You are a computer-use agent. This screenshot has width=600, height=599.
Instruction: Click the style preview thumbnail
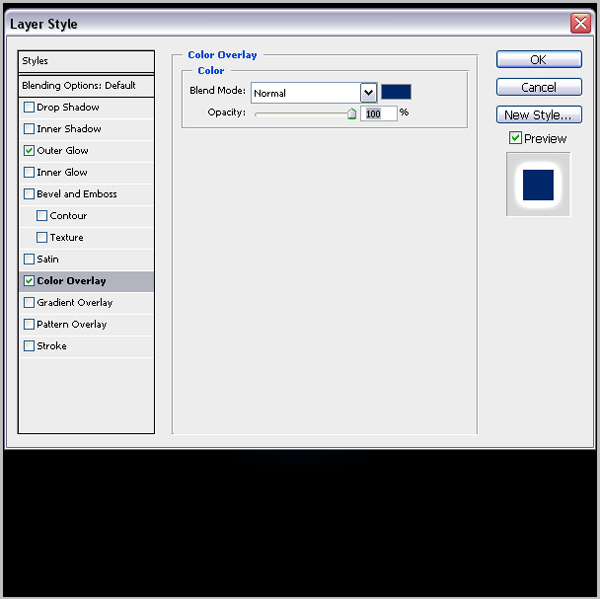coord(538,184)
